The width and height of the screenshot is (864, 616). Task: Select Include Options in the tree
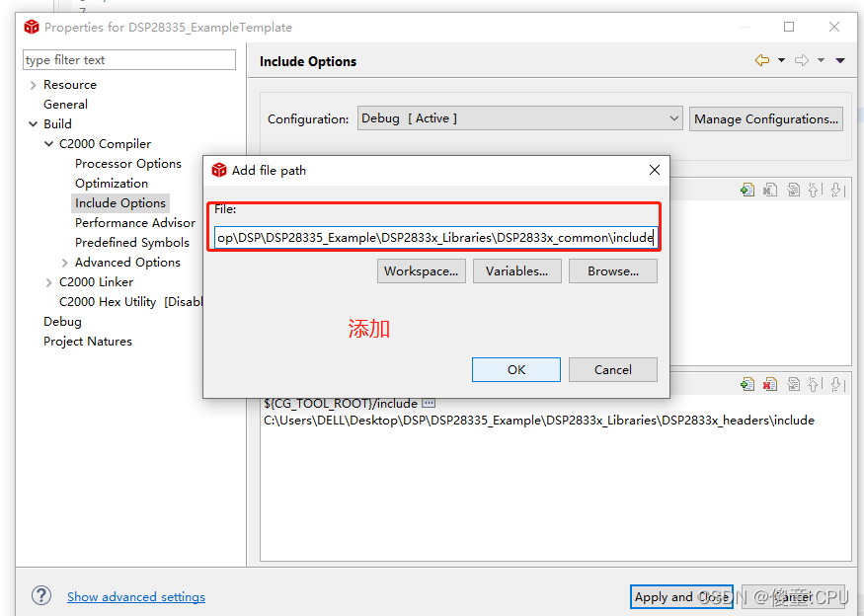[x=120, y=202]
